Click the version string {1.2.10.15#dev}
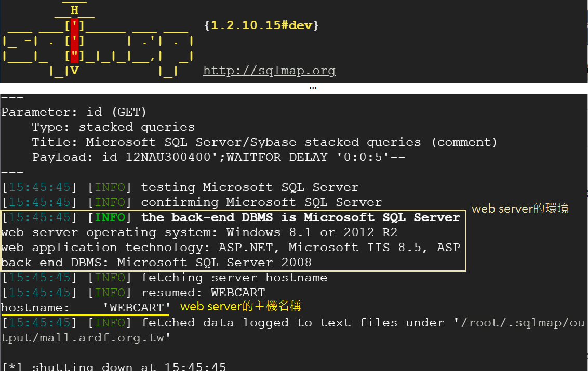 [261, 25]
